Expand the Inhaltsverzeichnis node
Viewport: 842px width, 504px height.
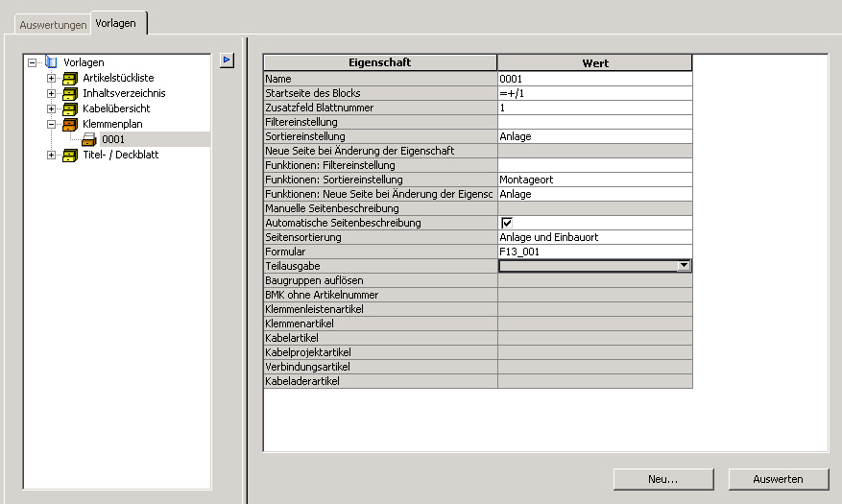[51, 93]
